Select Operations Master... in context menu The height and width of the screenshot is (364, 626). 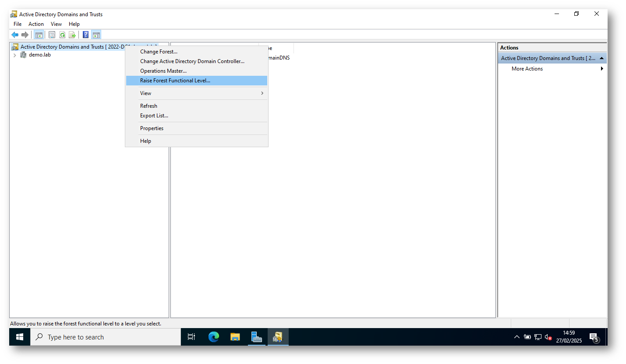coord(197,71)
